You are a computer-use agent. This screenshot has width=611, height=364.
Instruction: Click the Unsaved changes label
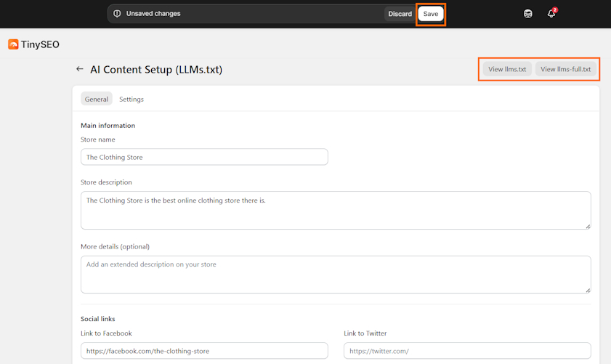click(x=153, y=14)
